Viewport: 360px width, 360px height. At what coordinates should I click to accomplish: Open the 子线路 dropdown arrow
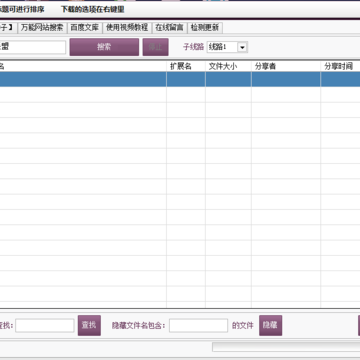coord(242,47)
